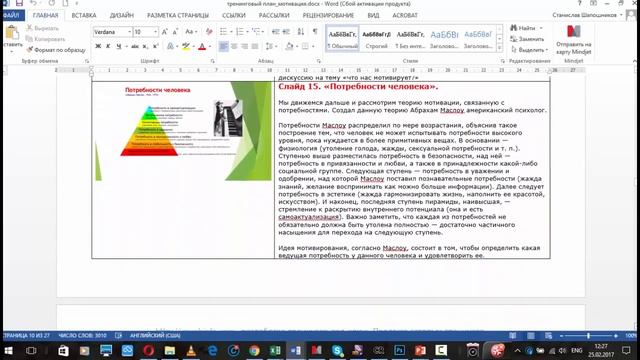This screenshot has height=360, width=640.
Task: Click the Numbering list icon
Action: [240, 32]
